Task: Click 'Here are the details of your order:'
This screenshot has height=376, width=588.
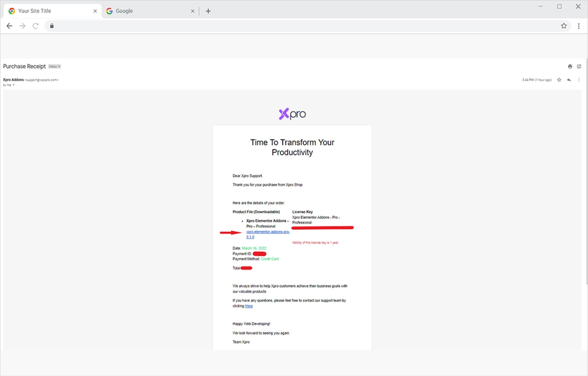Action: [259, 203]
